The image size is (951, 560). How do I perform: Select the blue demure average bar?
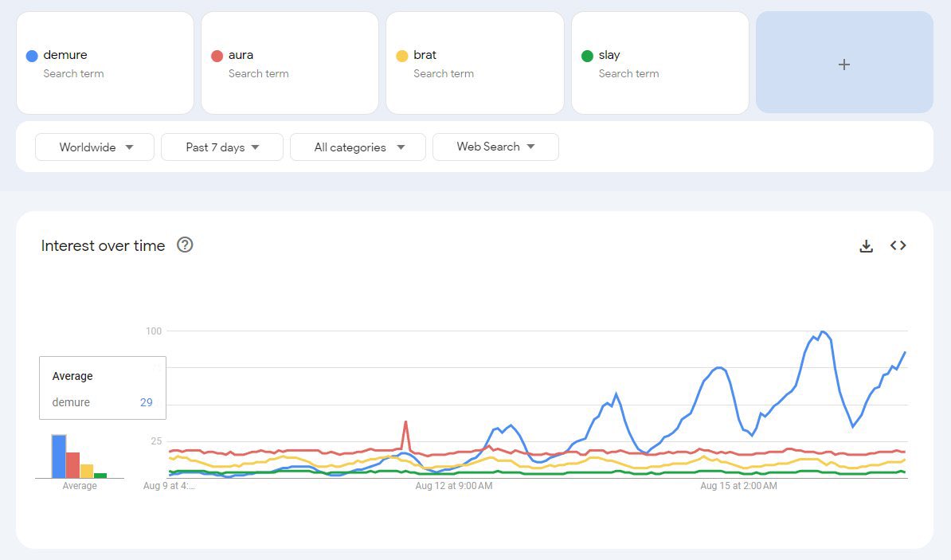[59, 456]
